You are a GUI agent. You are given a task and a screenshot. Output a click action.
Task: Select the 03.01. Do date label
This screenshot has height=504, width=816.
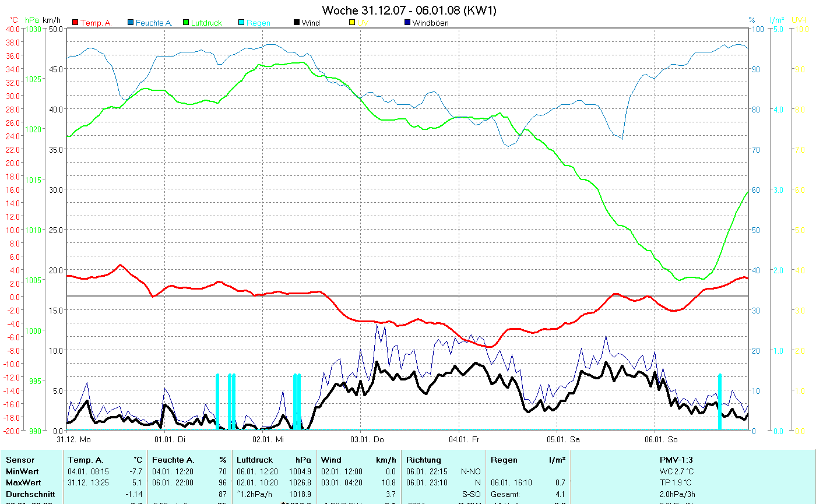point(367,439)
